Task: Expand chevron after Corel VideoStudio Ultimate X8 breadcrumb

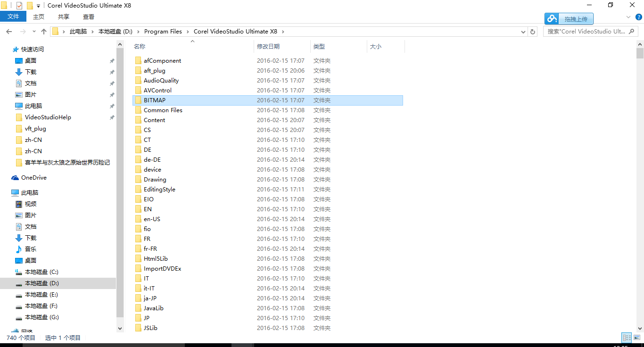Action: [x=283, y=32]
